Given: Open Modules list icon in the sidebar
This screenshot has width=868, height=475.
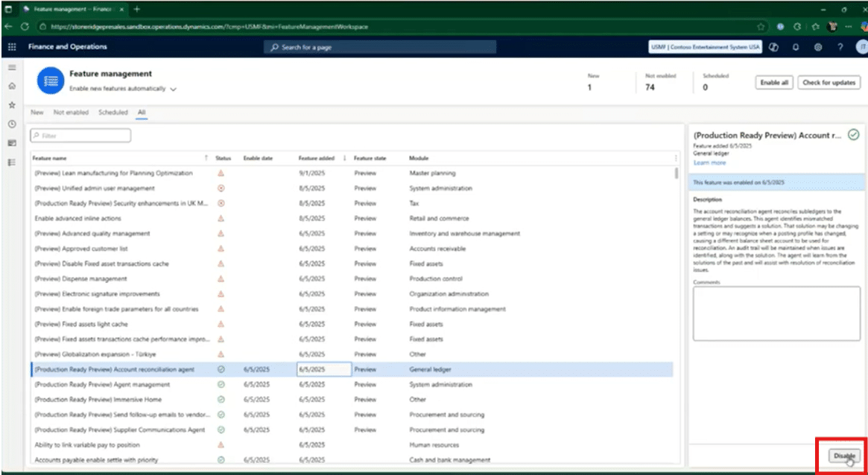Looking at the screenshot, I should tap(12, 162).
